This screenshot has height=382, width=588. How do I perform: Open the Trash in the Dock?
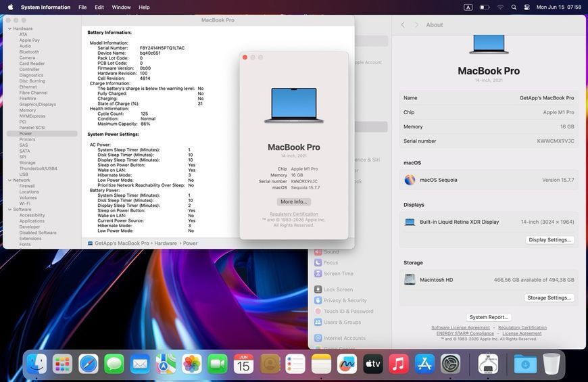coord(552,364)
